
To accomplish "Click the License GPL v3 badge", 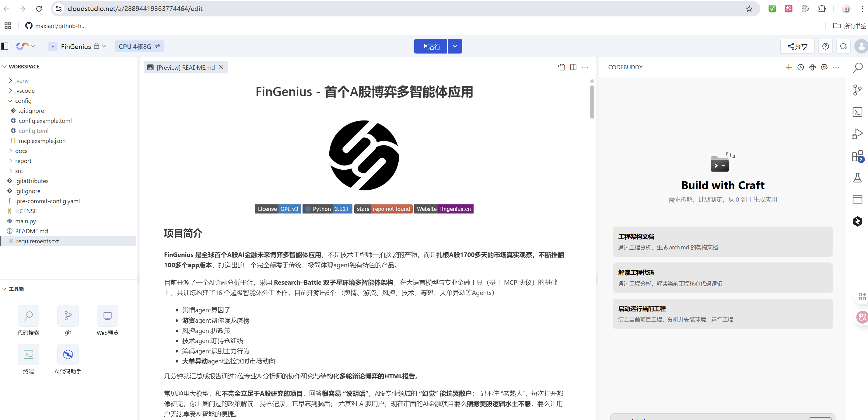I will 278,209.
